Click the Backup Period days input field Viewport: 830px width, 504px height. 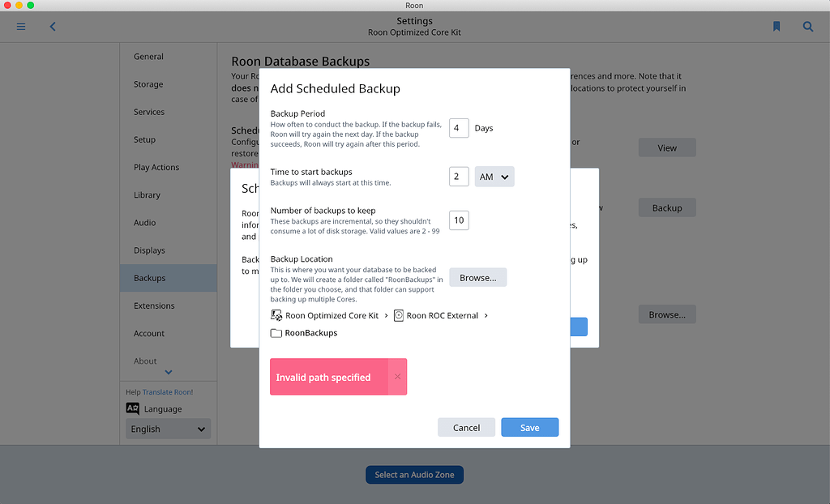pyautogui.click(x=458, y=127)
